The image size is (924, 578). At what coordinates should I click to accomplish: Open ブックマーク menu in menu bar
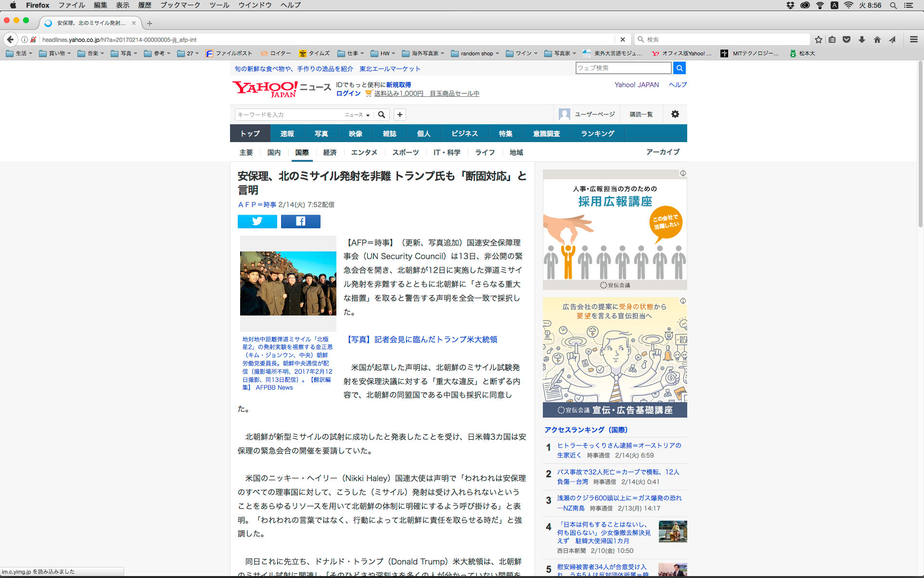pos(180,5)
